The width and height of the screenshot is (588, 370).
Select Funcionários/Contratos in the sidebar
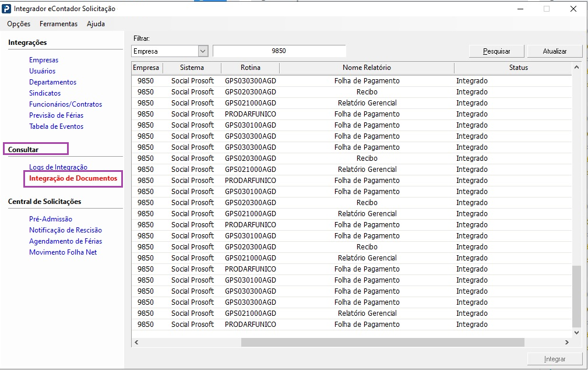click(65, 104)
